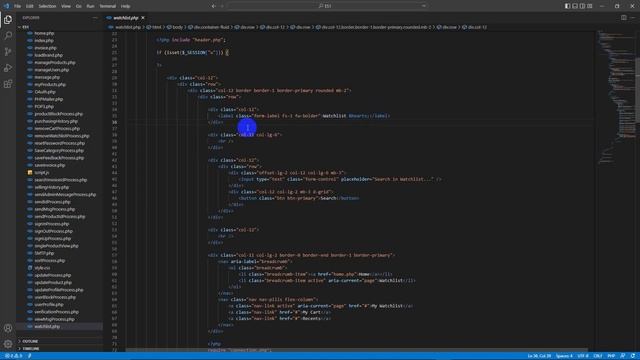The height and width of the screenshot is (360, 640).
Task: Click the code minimap preview
Action: click(616, 98)
